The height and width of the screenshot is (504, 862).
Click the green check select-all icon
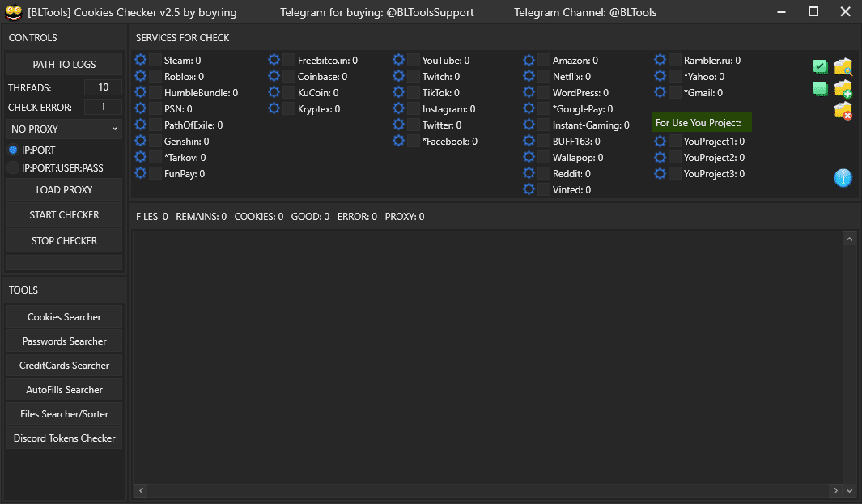pos(820,68)
